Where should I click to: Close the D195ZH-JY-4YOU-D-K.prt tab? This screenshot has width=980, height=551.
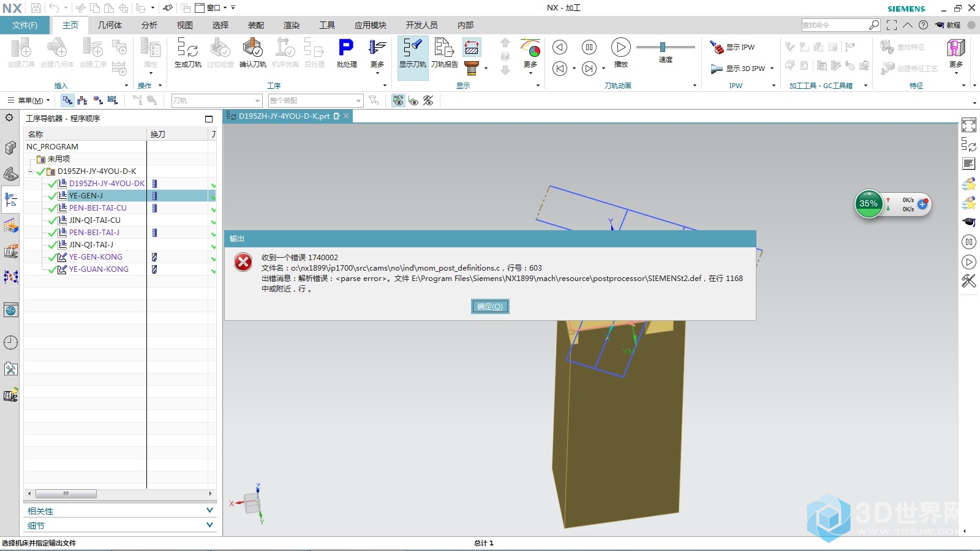click(346, 116)
